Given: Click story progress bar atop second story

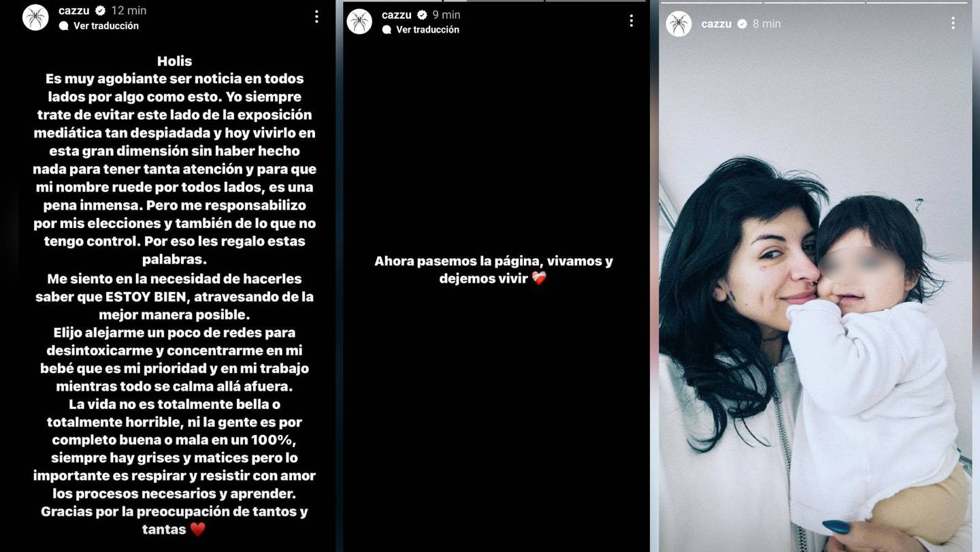Looking at the screenshot, I should pos(494,1).
